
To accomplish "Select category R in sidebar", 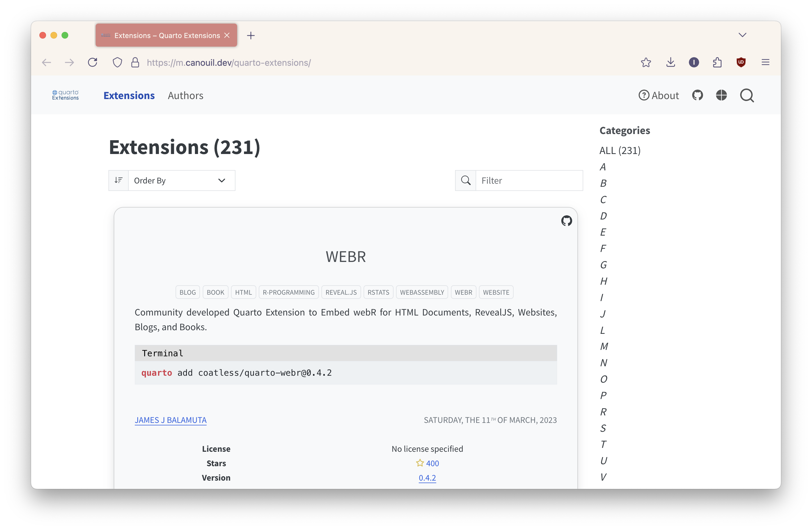I will coord(603,412).
